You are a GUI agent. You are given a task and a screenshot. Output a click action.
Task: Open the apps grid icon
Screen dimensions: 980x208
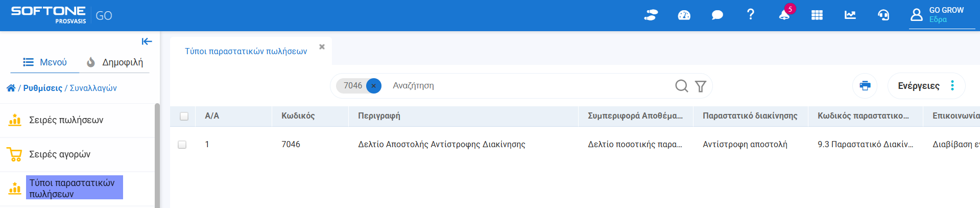[x=817, y=15]
